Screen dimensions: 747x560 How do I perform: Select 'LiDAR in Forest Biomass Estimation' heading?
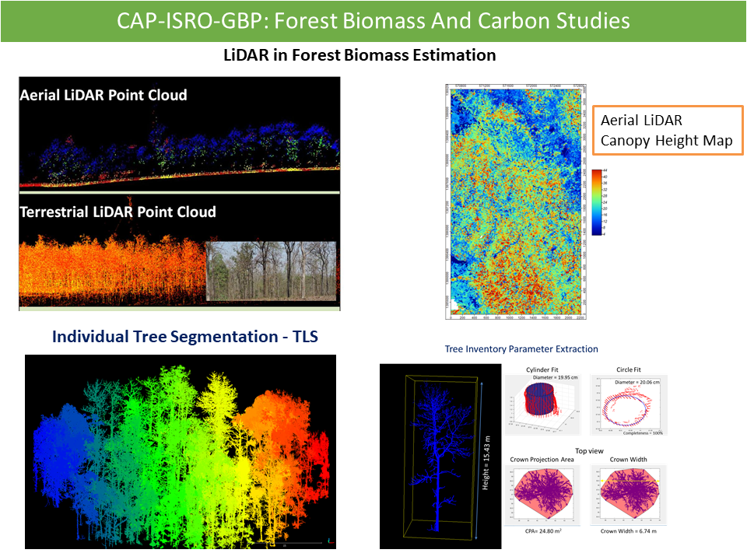click(x=359, y=55)
